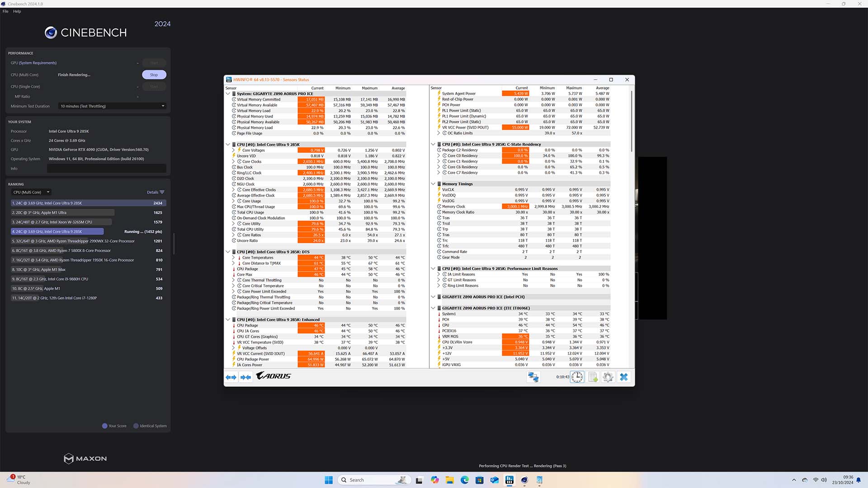Expand OC Ratio Limits row

pos(439,133)
